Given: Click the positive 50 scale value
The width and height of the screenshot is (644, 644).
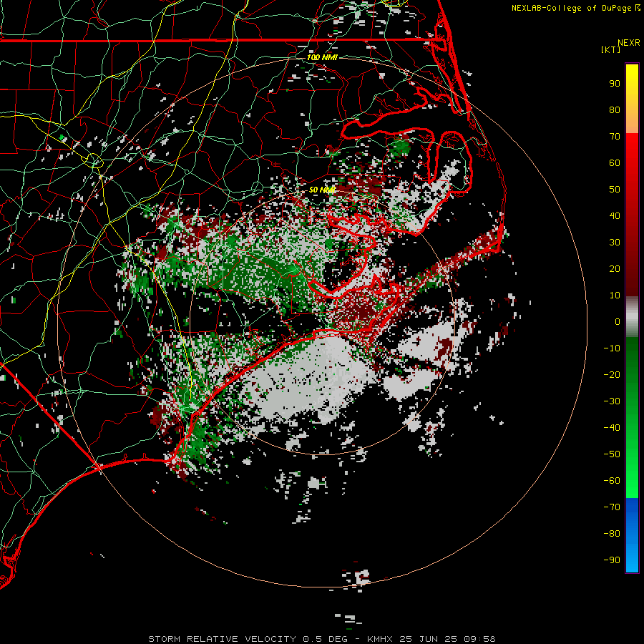Looking at the screenshot, I should coord(615,190).
